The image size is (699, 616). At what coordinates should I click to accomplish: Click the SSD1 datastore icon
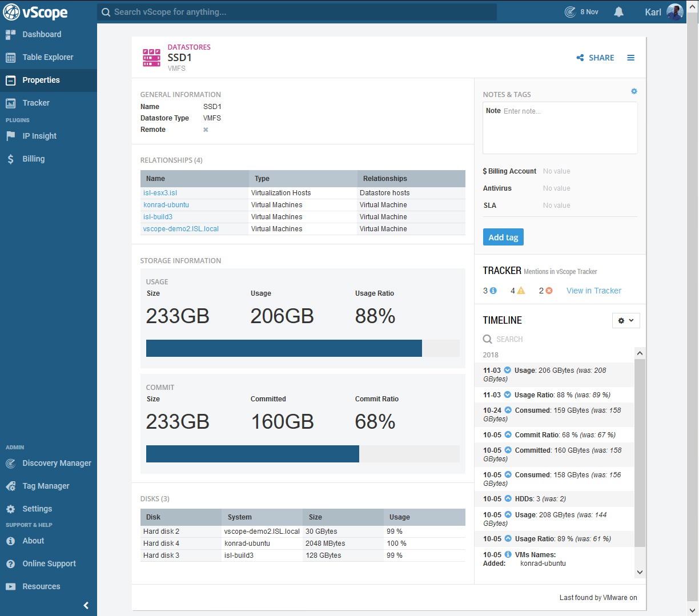151,58
